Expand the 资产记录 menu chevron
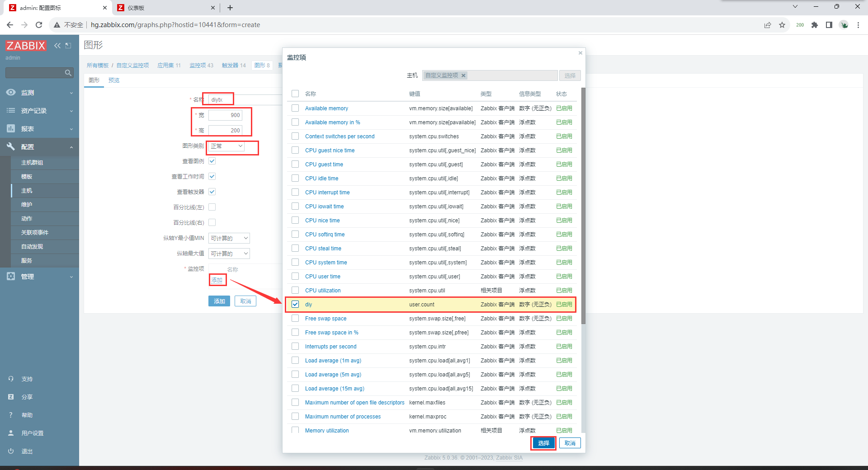The height and width of the screenshot is (470, 868). [x=71, y=111]
